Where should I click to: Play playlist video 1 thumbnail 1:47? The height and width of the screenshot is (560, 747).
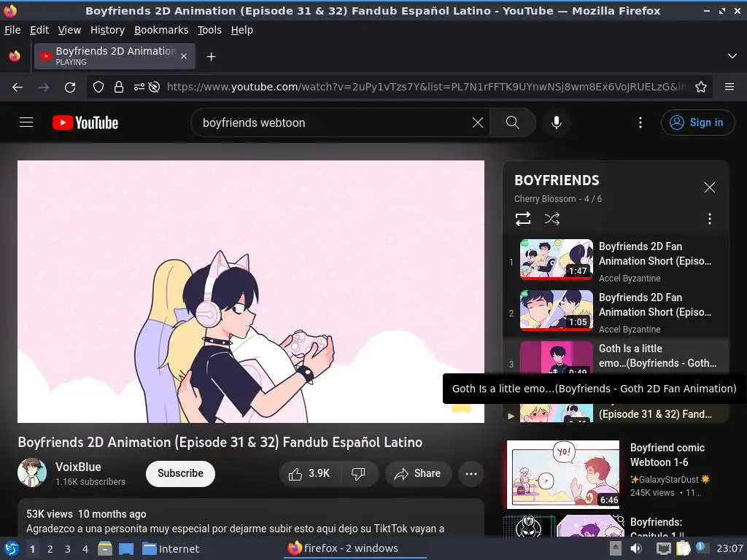point(557,259)
